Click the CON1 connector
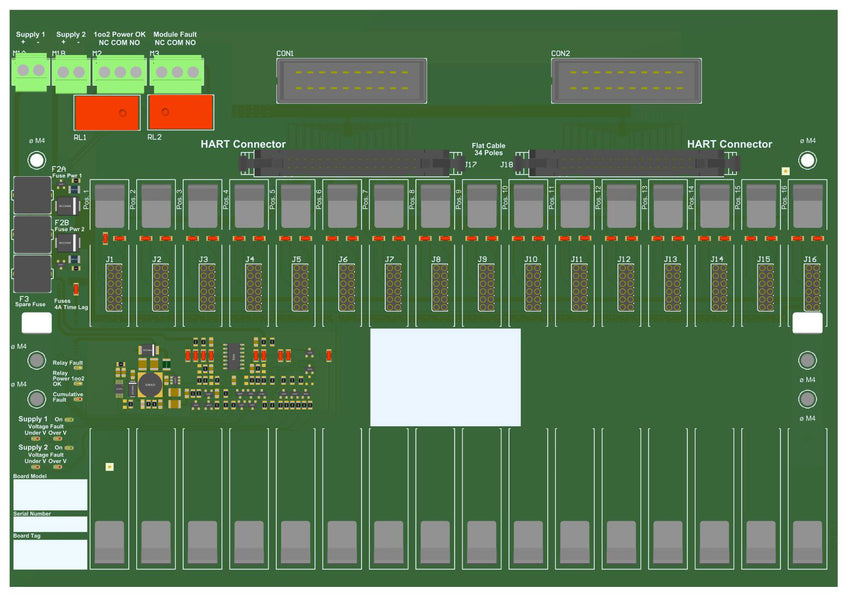Screen dimensions: 850x602 (x=350, y=79)
